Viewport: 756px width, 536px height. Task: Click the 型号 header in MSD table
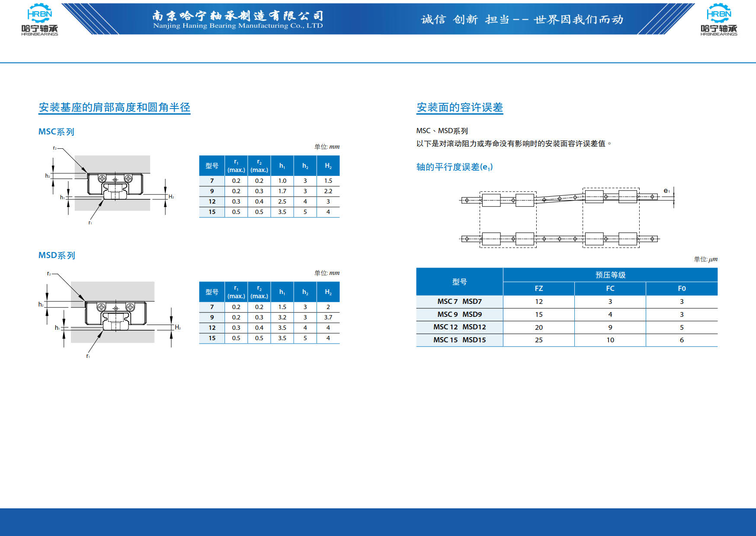pyautogui.click(x=212, y=292)
